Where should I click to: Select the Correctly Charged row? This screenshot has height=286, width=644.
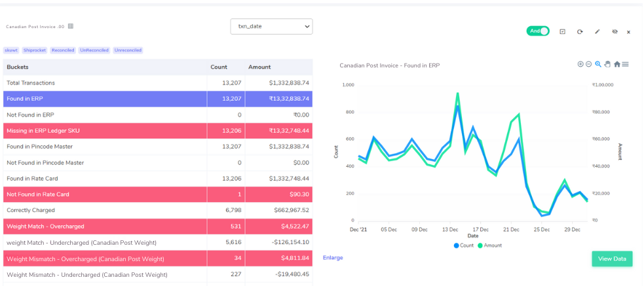(158, 210)
